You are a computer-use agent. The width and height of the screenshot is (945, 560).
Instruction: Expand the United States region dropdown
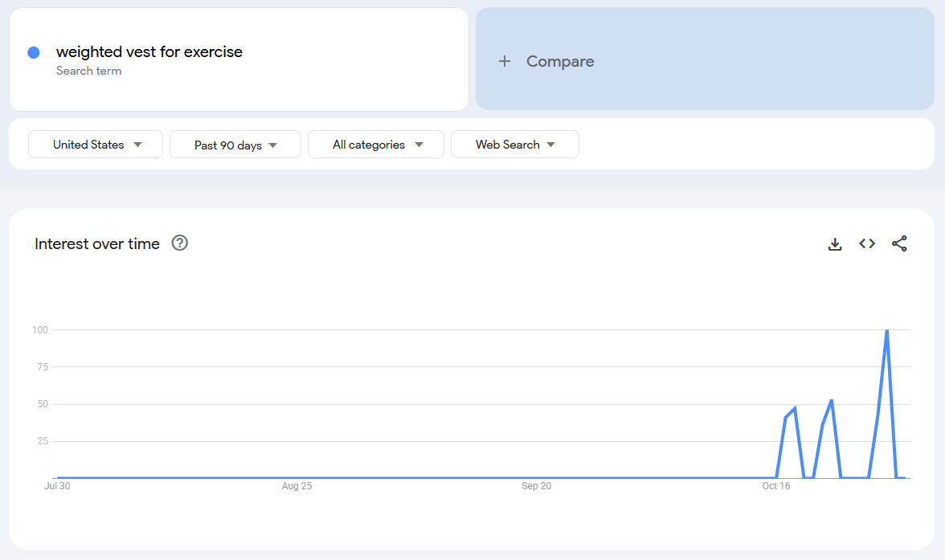point(96,145)
